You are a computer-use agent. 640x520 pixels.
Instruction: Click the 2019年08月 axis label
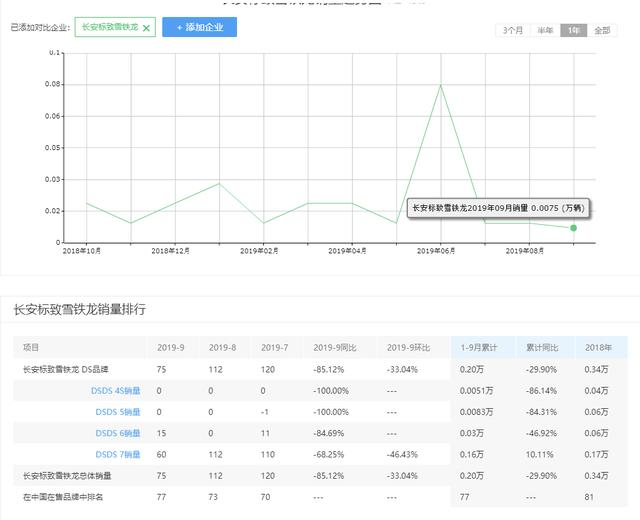525,251
